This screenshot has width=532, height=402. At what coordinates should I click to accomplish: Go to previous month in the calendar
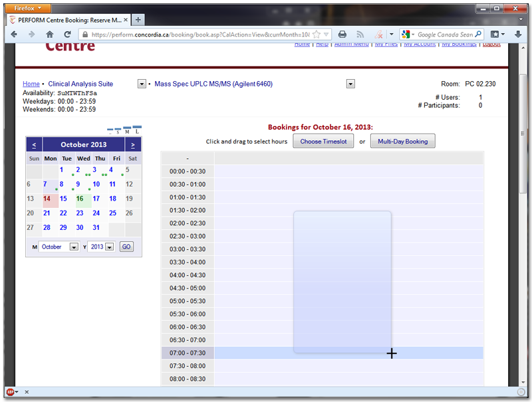(34, 145)
